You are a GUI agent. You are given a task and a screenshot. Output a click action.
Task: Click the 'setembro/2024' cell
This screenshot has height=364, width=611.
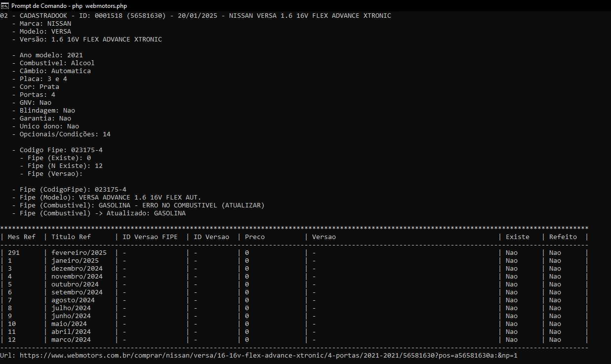[77, 292]
